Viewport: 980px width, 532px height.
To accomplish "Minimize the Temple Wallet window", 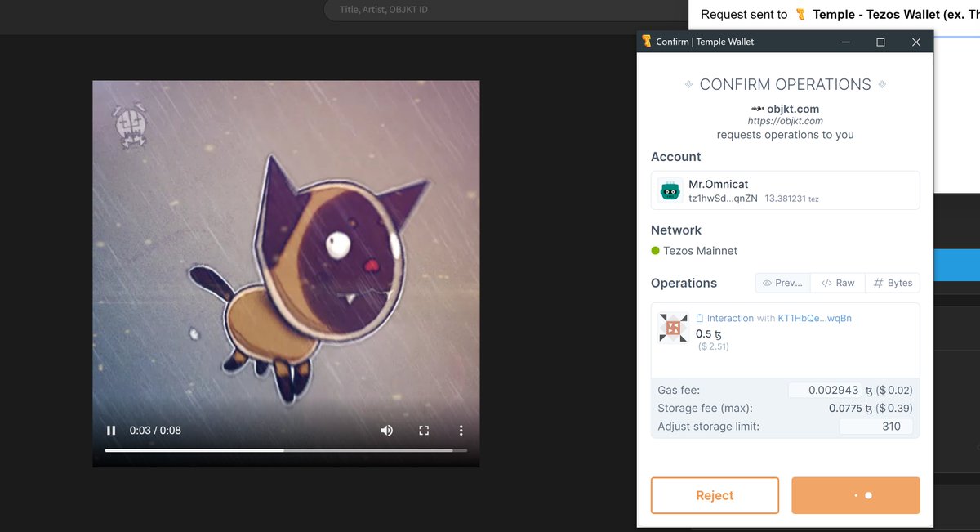I will pos(845,42).
